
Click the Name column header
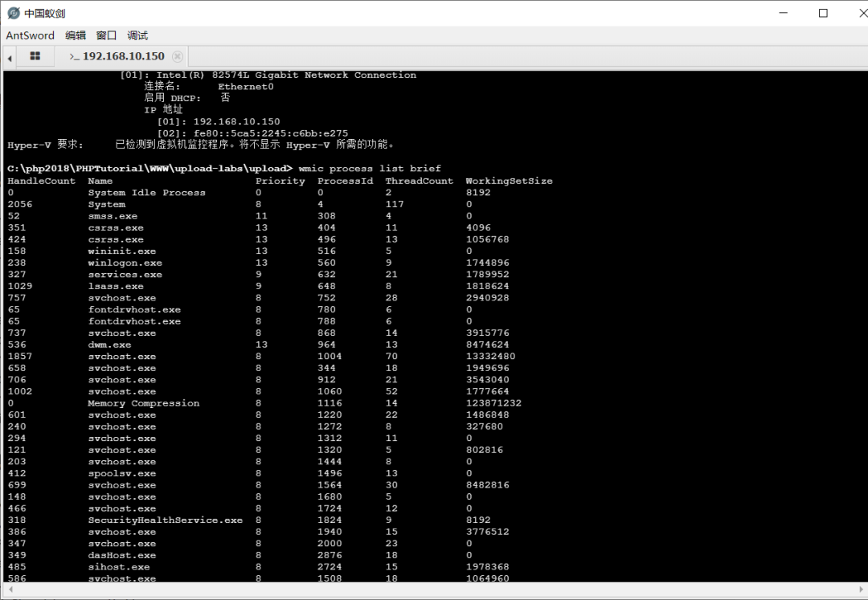pos(100,181)
